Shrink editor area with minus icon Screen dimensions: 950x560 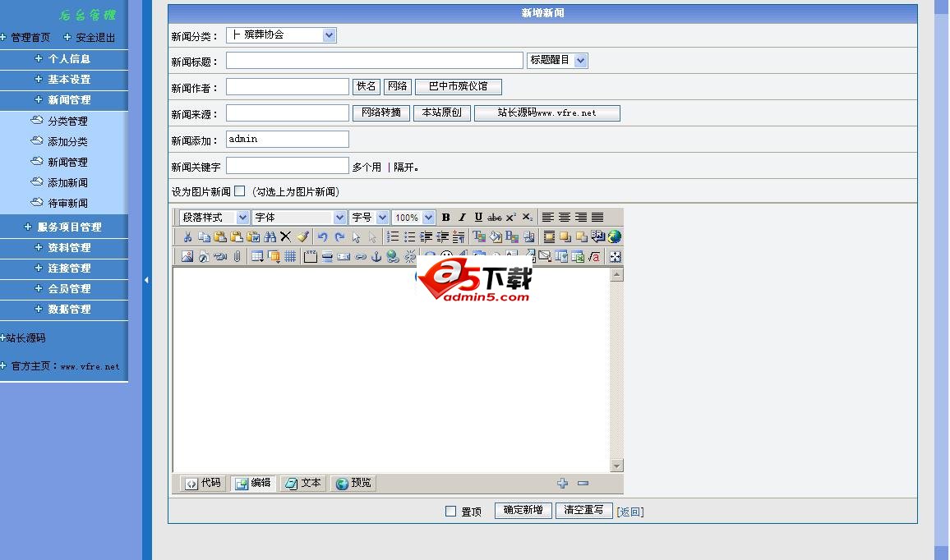click(583, 483)
